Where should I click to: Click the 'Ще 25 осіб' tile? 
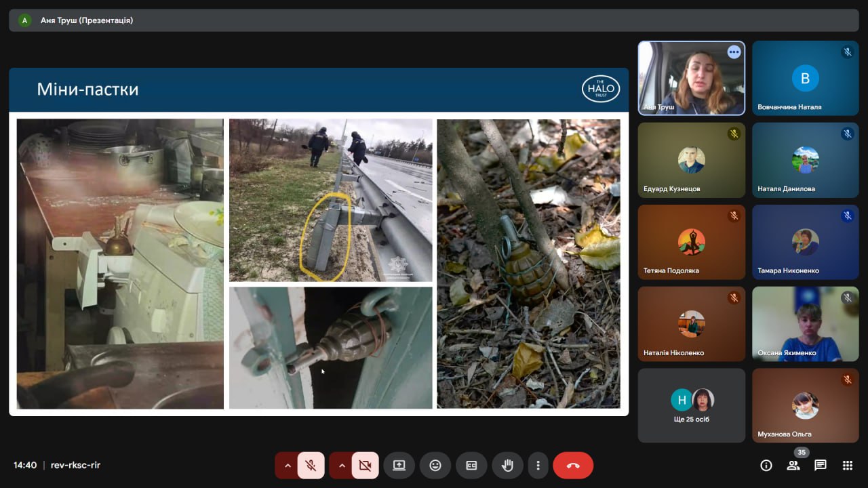tap(691, 405)
